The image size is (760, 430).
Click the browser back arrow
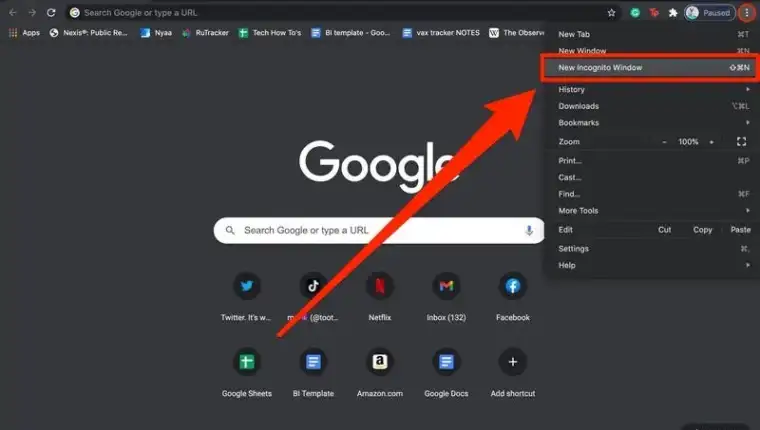click(13, 13)
